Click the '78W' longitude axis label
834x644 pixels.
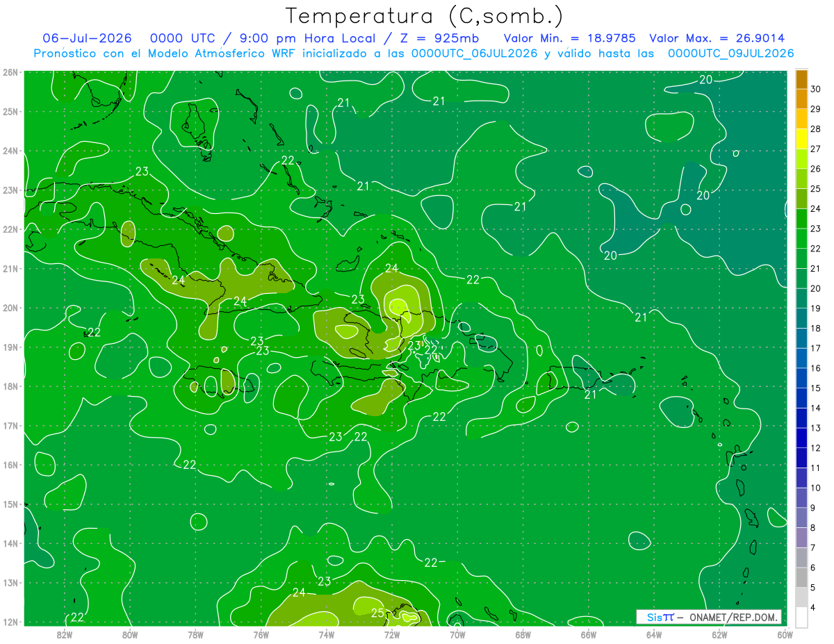click(x=195, y=634)
